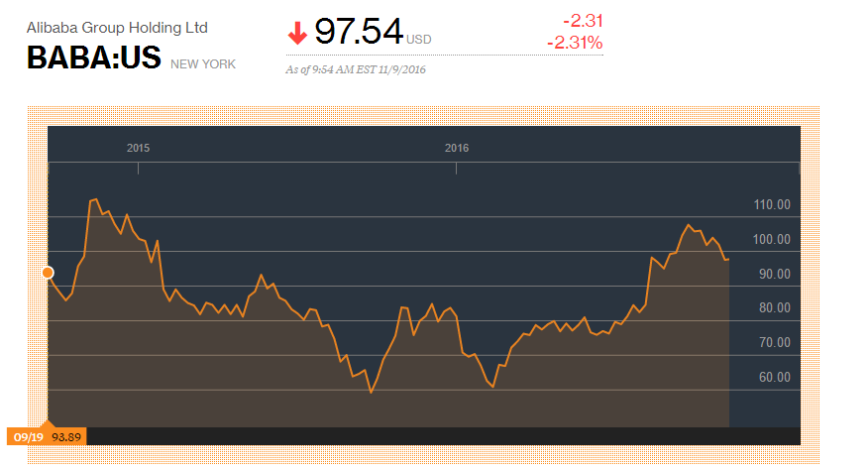The height and width of the screenshot is (470, 868).
Task: Click the 60.00 price axis label
Action: point(775,378)
